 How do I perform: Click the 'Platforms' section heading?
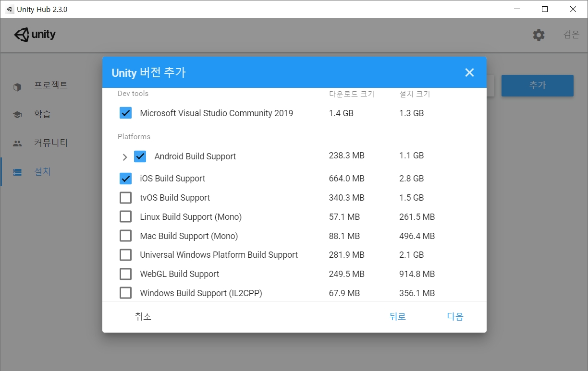(134, 137)
